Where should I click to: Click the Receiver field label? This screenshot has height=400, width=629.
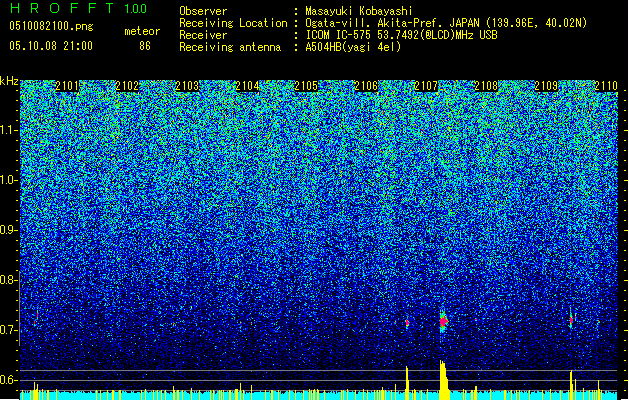(x=203, y=35)
